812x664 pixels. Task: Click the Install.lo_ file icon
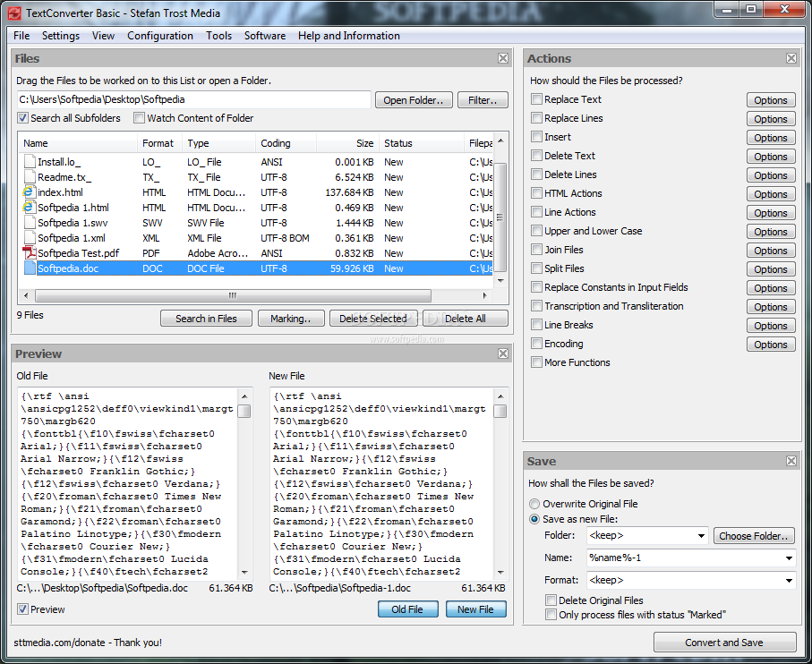click(x=30, y=162)
